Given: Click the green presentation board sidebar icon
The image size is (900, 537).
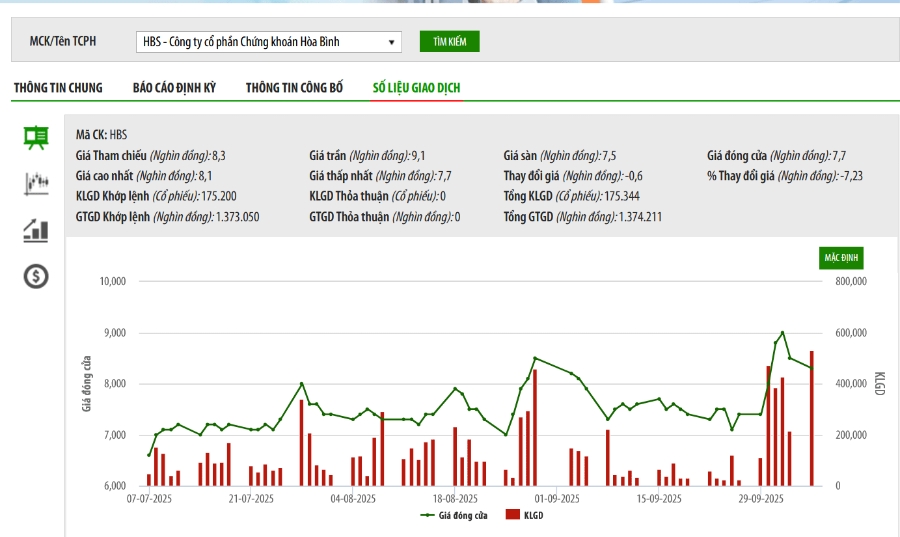Looking at the screenshot, I should click(36, 138).
